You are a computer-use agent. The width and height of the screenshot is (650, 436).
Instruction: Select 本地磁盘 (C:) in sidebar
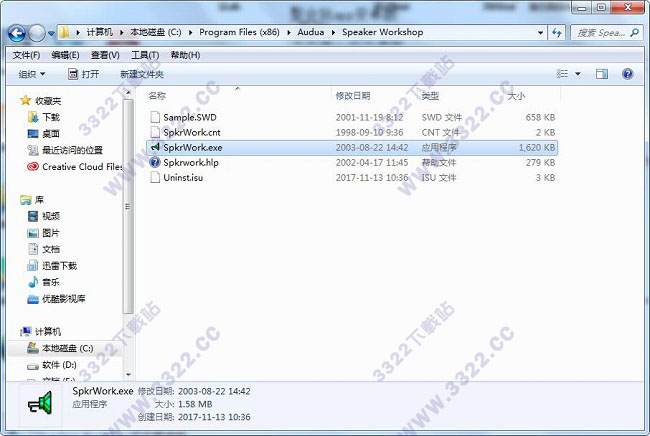tap(67, 348)
